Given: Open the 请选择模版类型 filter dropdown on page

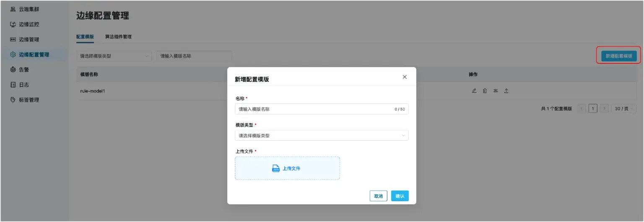Looking at the screenshot, I should coord(114,56).
